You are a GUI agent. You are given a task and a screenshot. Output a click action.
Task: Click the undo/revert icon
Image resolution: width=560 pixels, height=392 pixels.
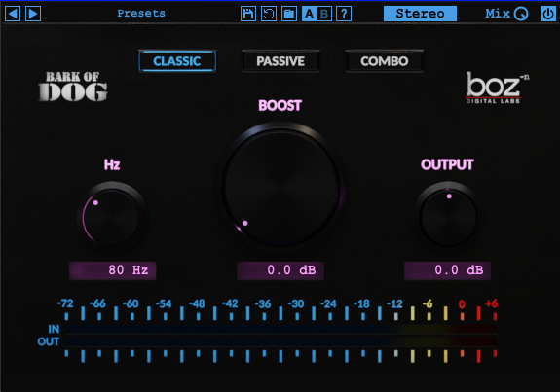tap(268, 14)
